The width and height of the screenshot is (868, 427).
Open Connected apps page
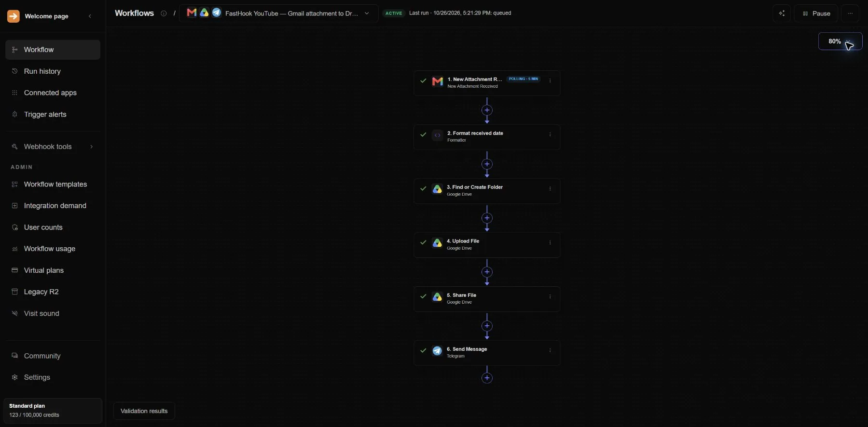[53, 93]
